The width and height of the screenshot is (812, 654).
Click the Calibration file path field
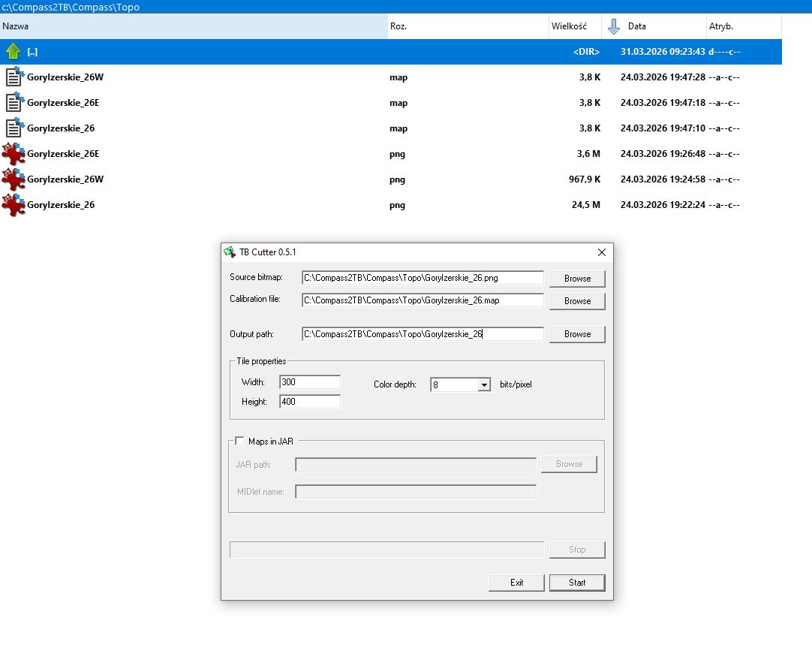pyautogui.click(x=423, y=300)
